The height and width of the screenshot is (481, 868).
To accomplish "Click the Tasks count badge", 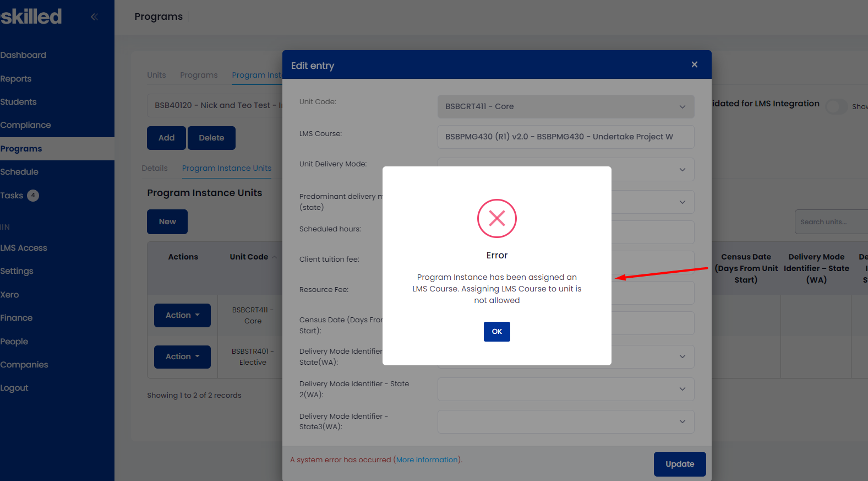I will click(33, 195).
